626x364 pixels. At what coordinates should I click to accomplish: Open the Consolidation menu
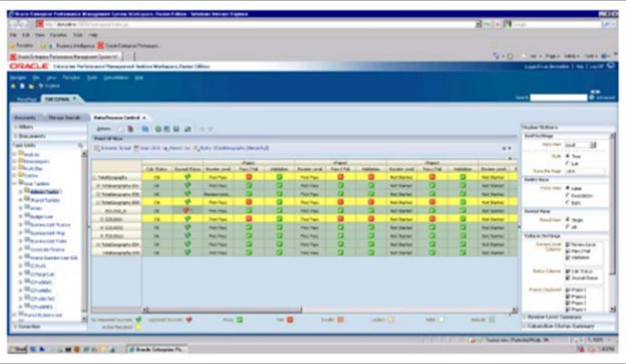116,77
